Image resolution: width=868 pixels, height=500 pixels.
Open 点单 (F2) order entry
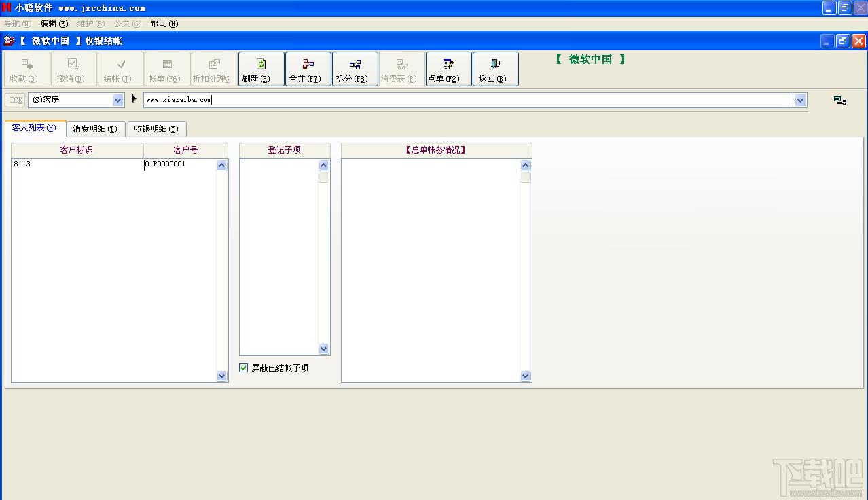[449, 69]
